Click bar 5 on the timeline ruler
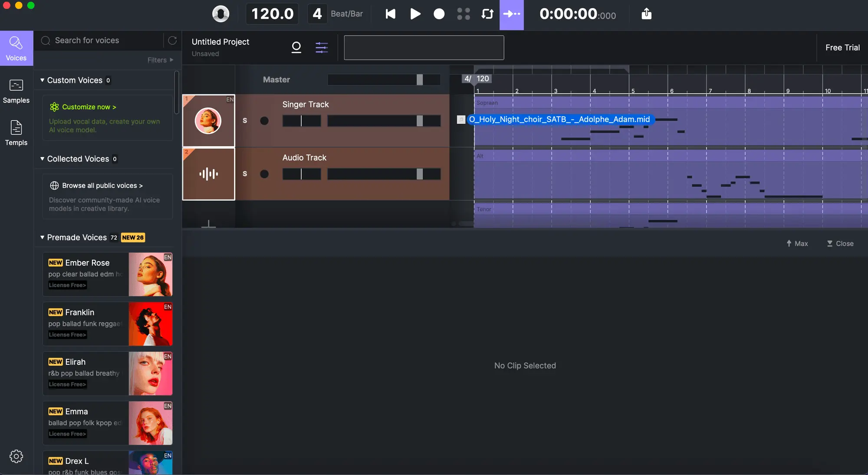This screenshot has width=868, height=475. [633, 91]
